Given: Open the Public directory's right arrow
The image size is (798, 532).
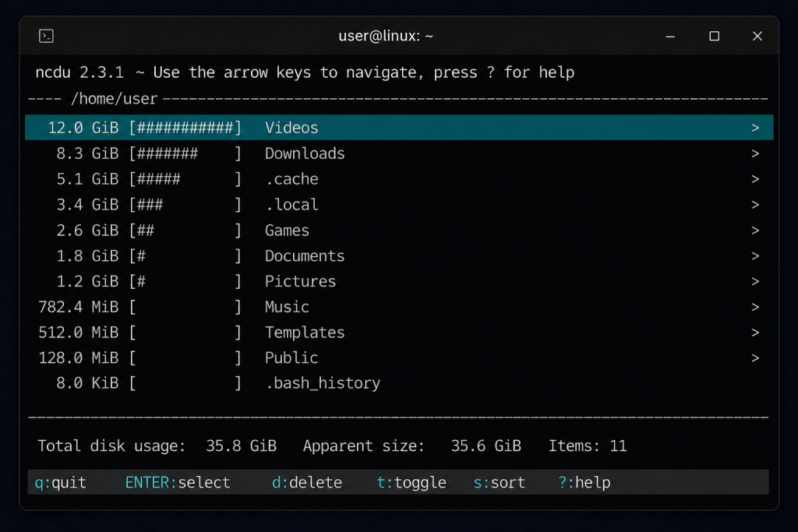Looking at the screenshot, I should (x=755, y=358).
